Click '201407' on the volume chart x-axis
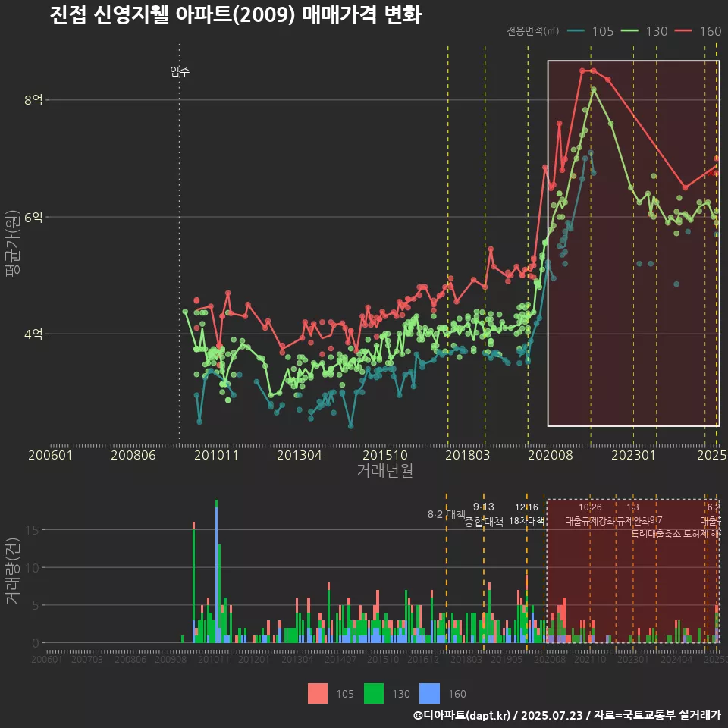 (x=340, y=659)
